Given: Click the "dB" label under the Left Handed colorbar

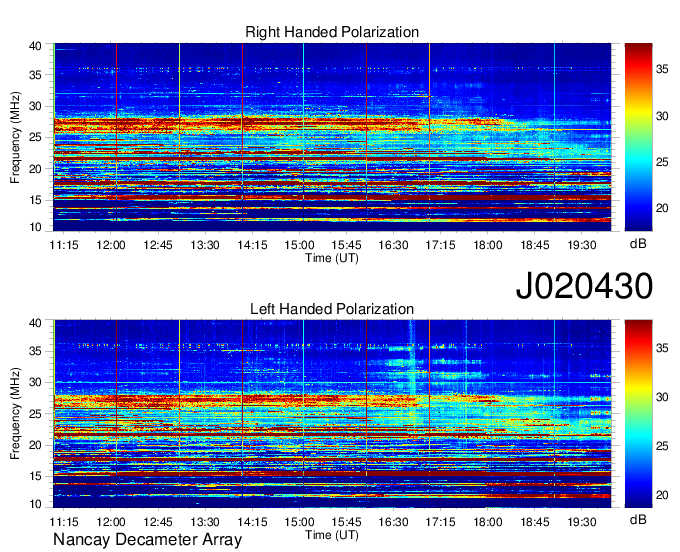Looking at the screenshot, I should click(638, 519).
